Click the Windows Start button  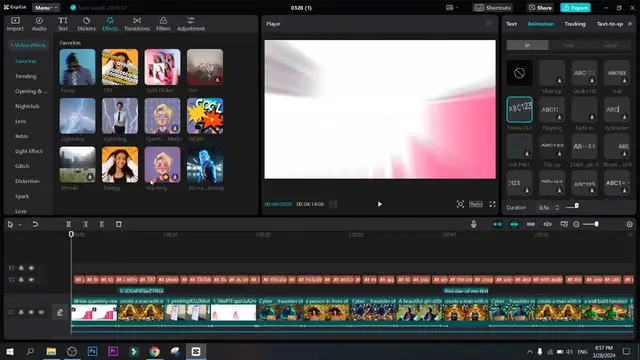tap(10, 351)
